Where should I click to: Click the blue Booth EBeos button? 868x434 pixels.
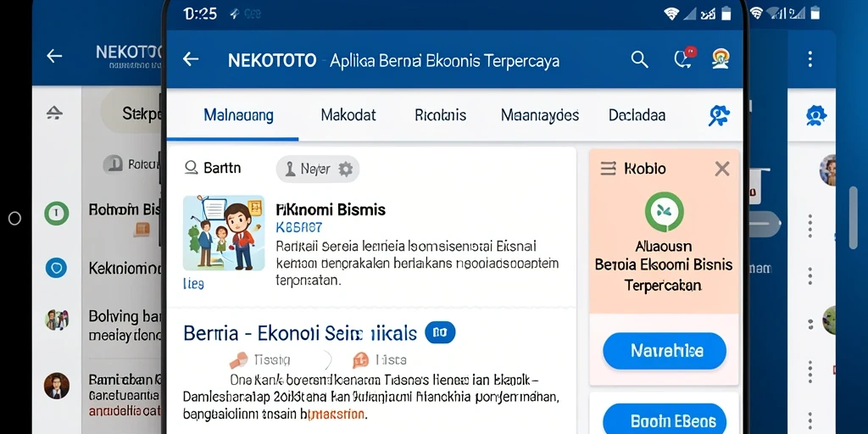point(665,419)
